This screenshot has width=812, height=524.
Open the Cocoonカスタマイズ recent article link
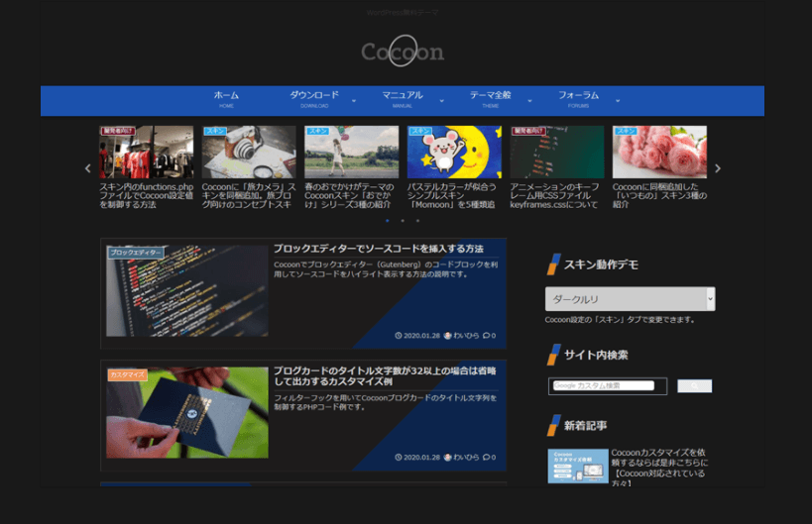(x=658, y=463)
